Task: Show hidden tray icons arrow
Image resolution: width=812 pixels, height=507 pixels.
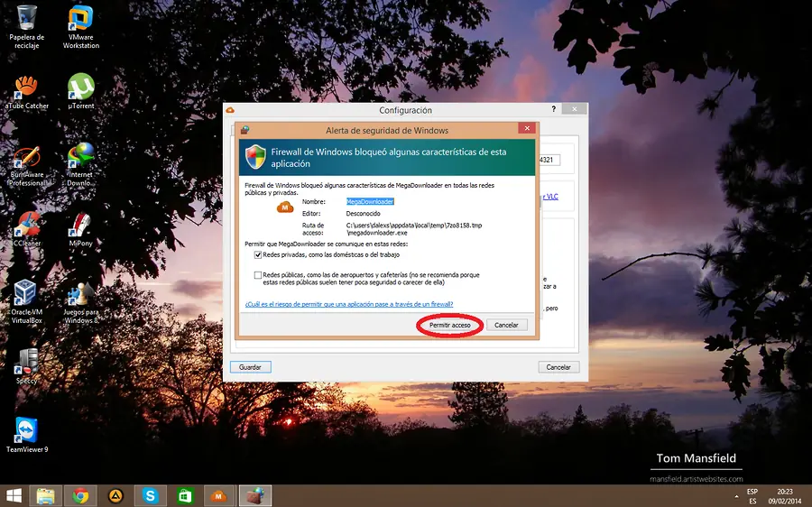Action: (736, 496)
